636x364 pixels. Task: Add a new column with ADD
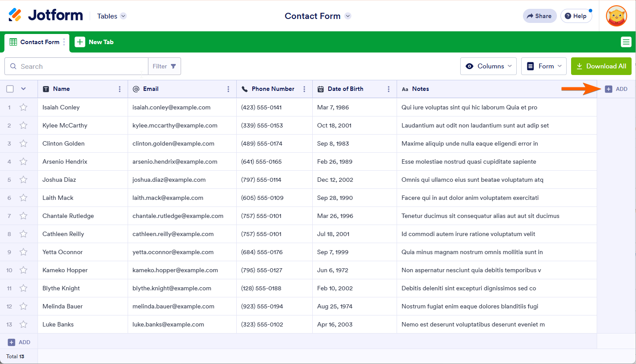coord(616,89)
